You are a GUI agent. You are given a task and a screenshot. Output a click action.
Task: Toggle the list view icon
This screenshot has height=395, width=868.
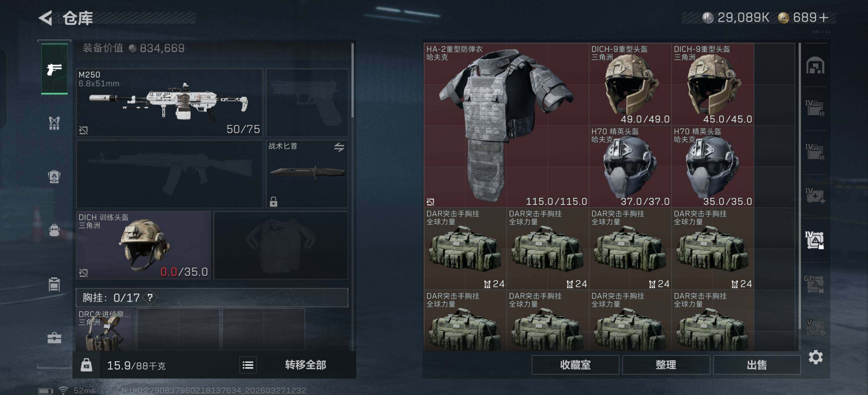(x=248, y=365)
